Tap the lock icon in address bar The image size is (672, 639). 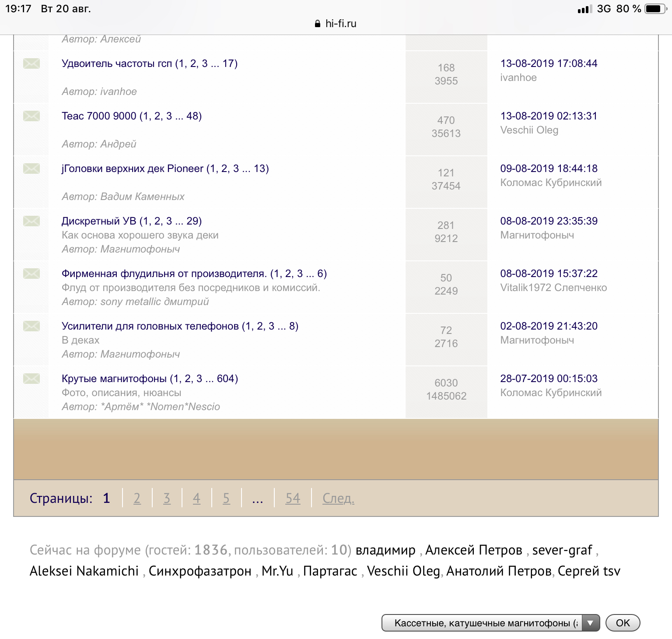[x=318, y=24]
